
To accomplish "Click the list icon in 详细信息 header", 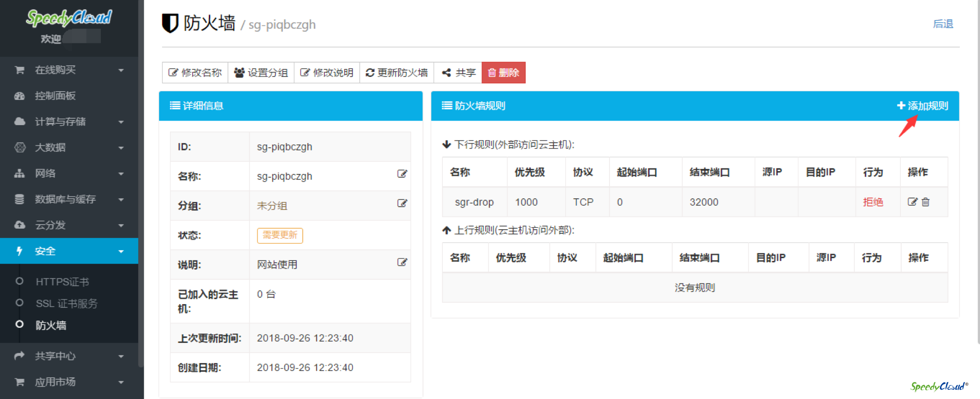I will 175,105.
